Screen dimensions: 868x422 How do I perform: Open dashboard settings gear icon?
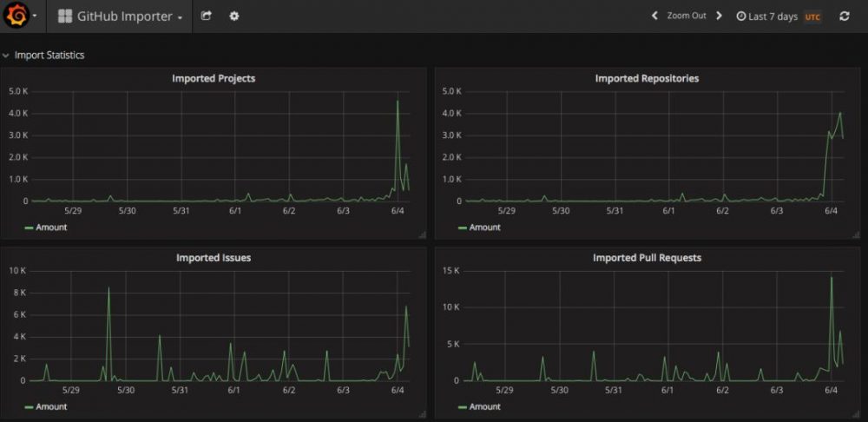click(234, 16)
